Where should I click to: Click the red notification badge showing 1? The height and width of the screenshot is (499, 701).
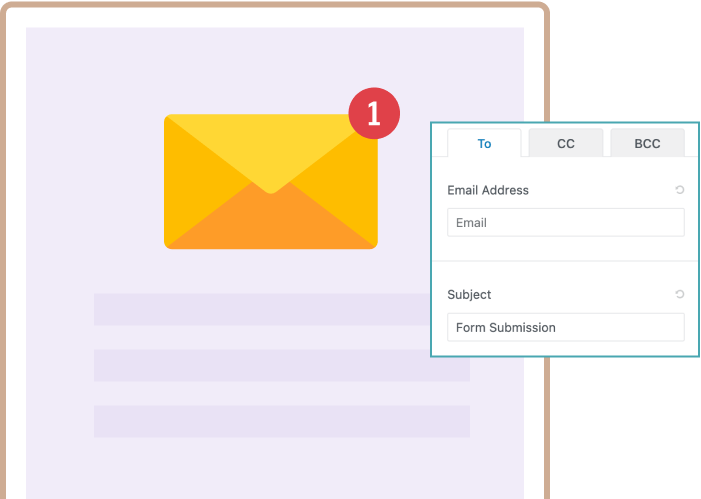tap(374, 114)
